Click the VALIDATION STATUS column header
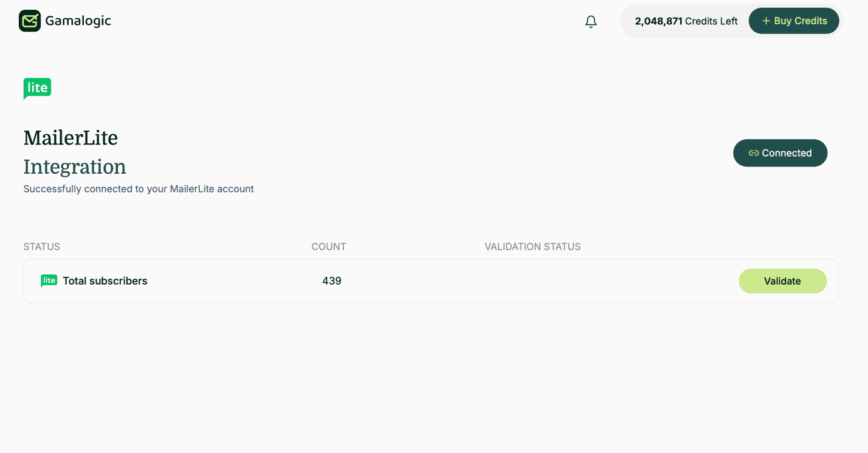 533,247
